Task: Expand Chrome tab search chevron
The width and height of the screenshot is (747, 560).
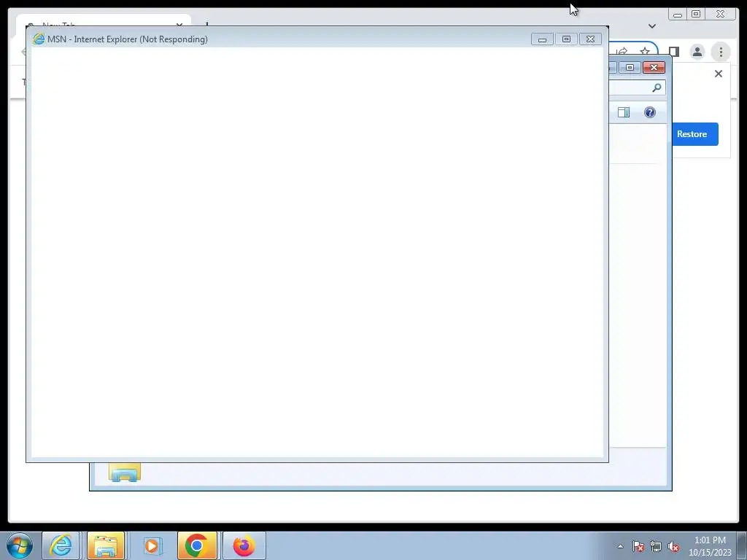Action: (652, 26)
